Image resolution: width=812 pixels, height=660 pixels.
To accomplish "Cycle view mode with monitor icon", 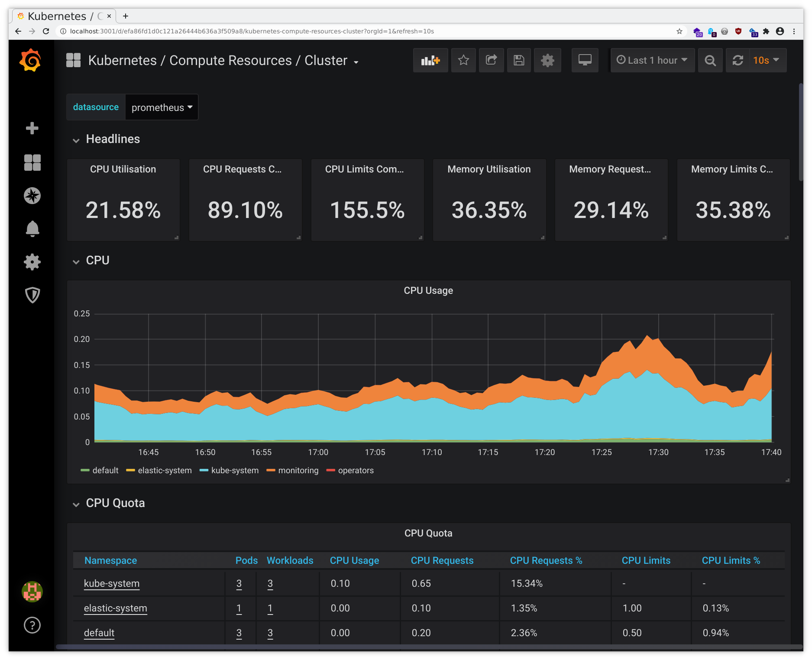I will 585,60.
